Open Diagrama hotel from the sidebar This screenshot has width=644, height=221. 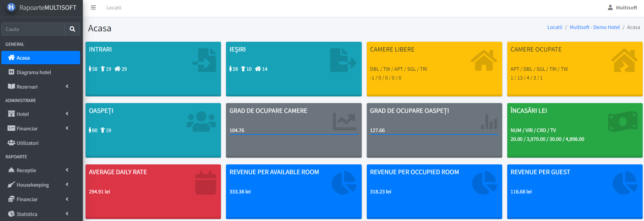pos(34,72)
